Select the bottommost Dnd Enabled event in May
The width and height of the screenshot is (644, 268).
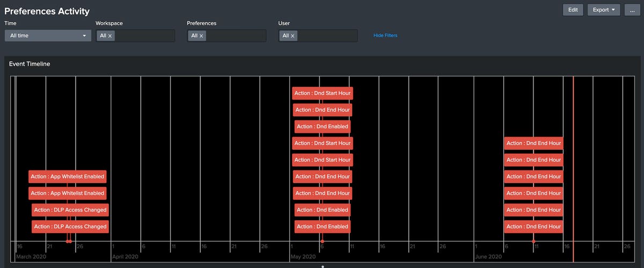(323, 226)
